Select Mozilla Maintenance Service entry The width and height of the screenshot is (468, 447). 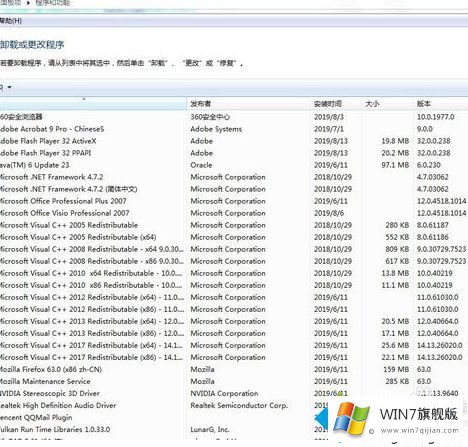tap(45, 381)
